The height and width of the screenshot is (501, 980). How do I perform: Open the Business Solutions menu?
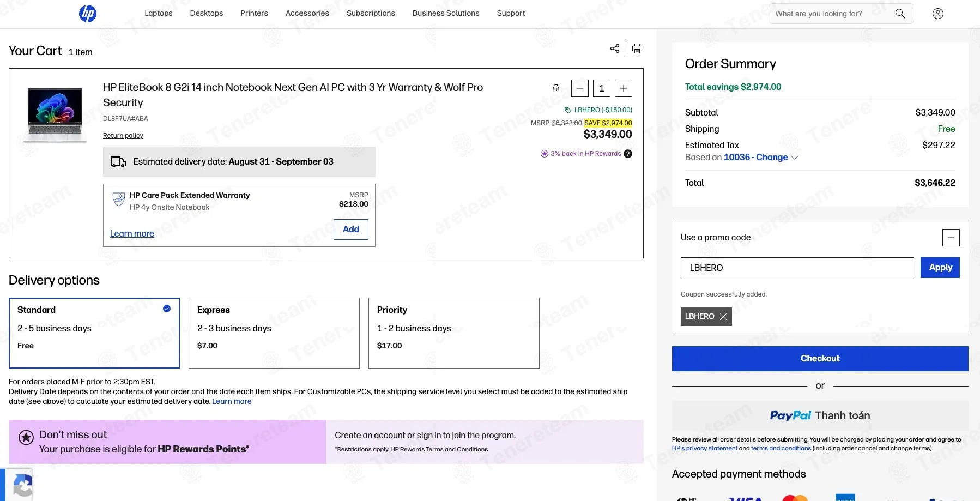click(x=446, y=13)
